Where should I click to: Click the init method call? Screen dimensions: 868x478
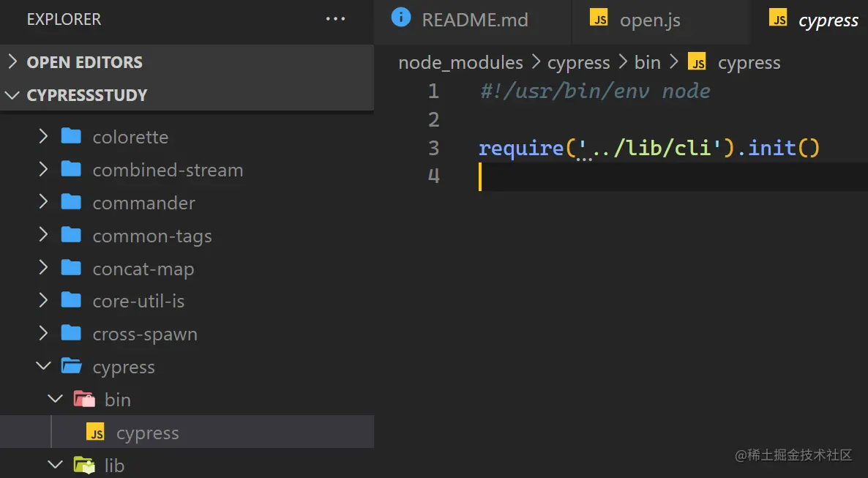pyautogui.click(x=771, y=148)
